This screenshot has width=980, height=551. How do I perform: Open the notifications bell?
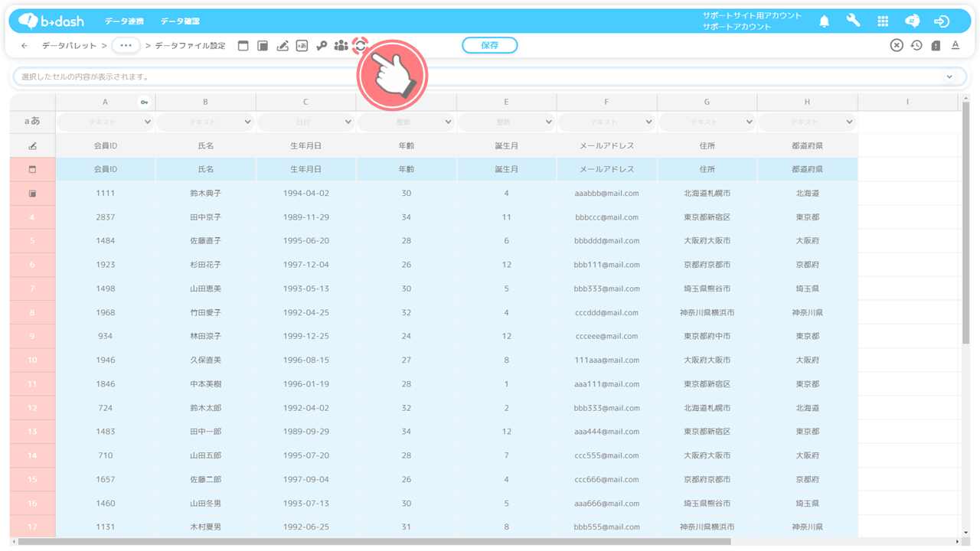pos(824,21)
